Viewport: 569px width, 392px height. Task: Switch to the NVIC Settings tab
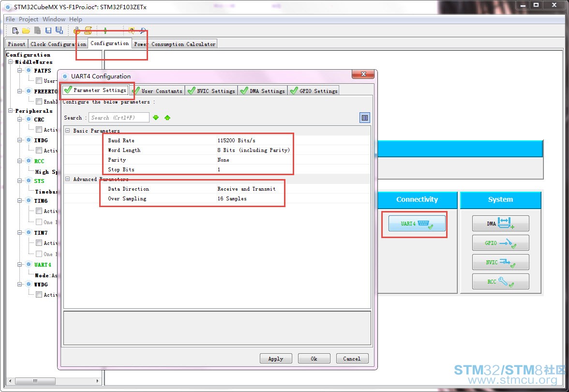(x=211, y=91)
